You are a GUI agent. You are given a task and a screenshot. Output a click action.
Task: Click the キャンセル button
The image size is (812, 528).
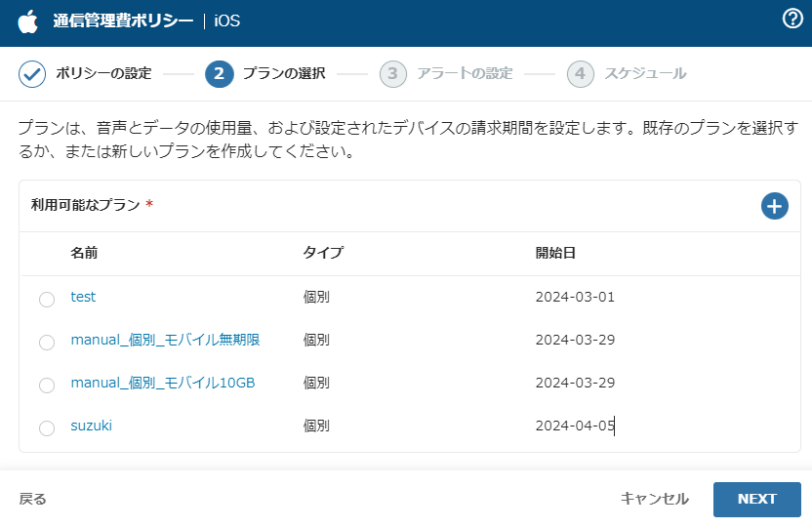click(654, 499)
